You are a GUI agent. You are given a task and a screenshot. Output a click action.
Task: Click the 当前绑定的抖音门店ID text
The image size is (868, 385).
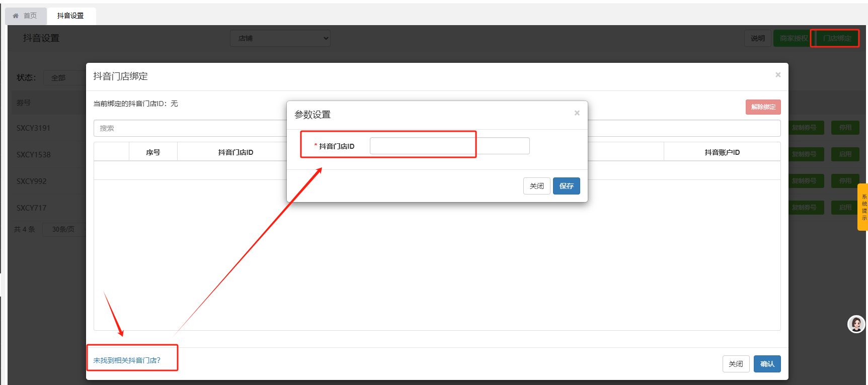pos(135,104)
